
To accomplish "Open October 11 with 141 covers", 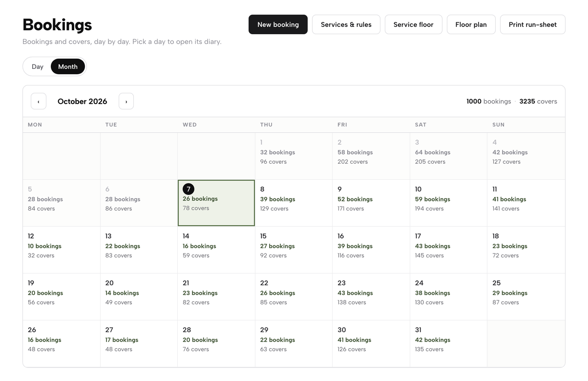I will tap(526, 203).
